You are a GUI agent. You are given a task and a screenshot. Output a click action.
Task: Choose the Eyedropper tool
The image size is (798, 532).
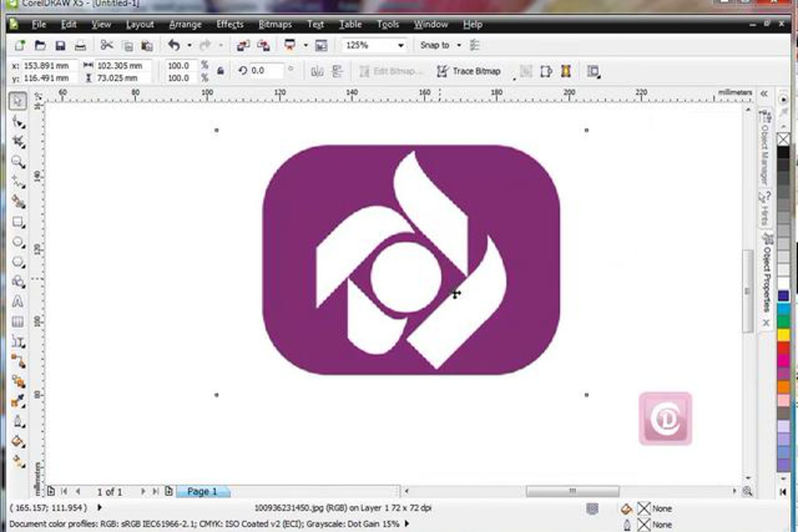[18, 401]
